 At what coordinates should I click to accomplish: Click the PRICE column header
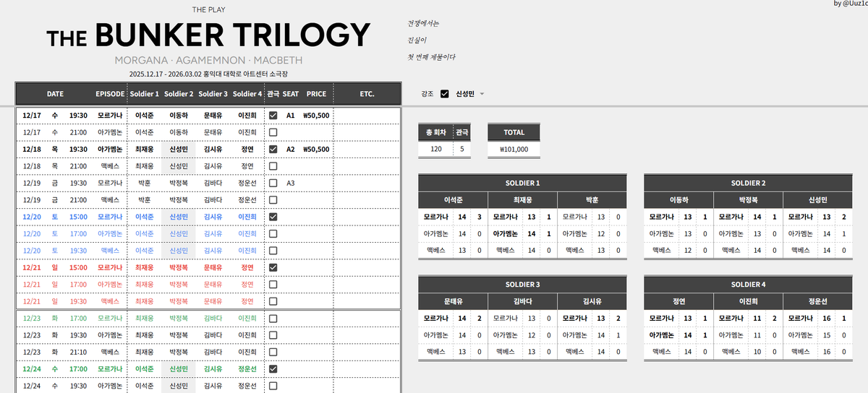[x=316, y=94]
